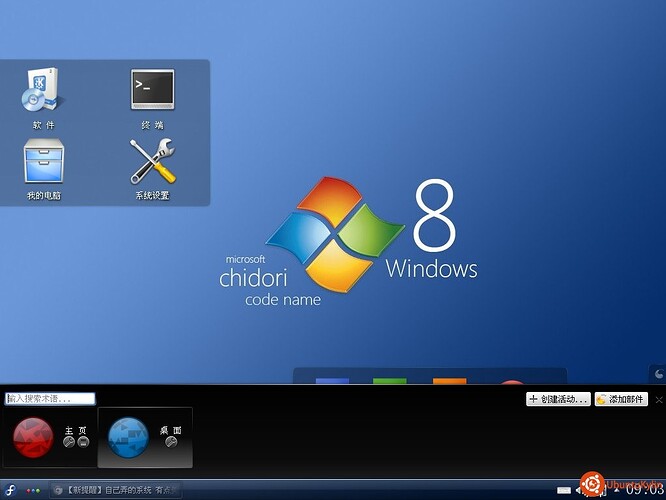The width and height of the screenshot is (666, 500).
Task: Open the Fedora application launcher
Action: click(x=10, y=490)
